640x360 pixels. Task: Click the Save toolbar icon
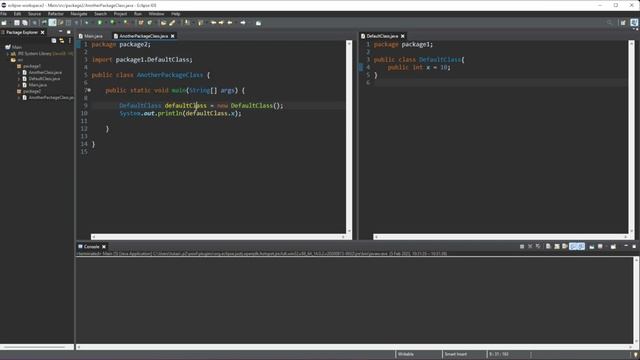(x=17, y=23)
